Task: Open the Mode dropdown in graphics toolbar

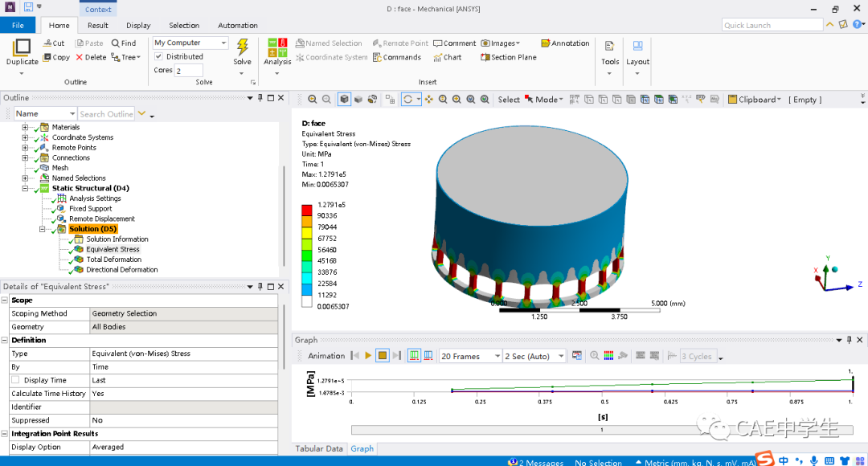Action: pos(544,100)
